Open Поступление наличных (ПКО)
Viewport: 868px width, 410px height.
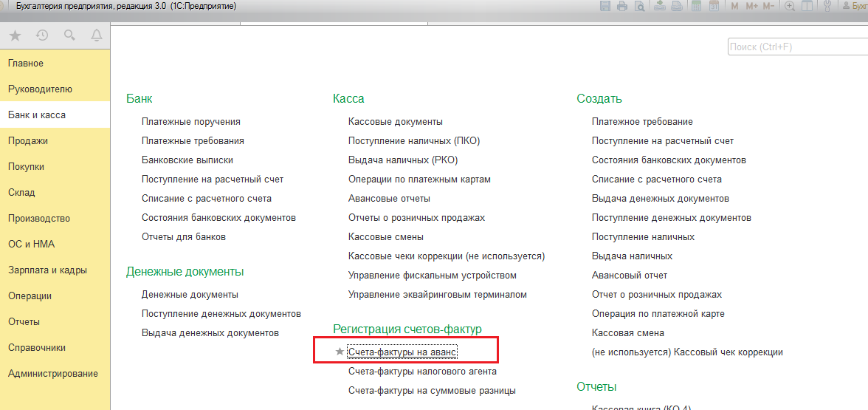414,140
